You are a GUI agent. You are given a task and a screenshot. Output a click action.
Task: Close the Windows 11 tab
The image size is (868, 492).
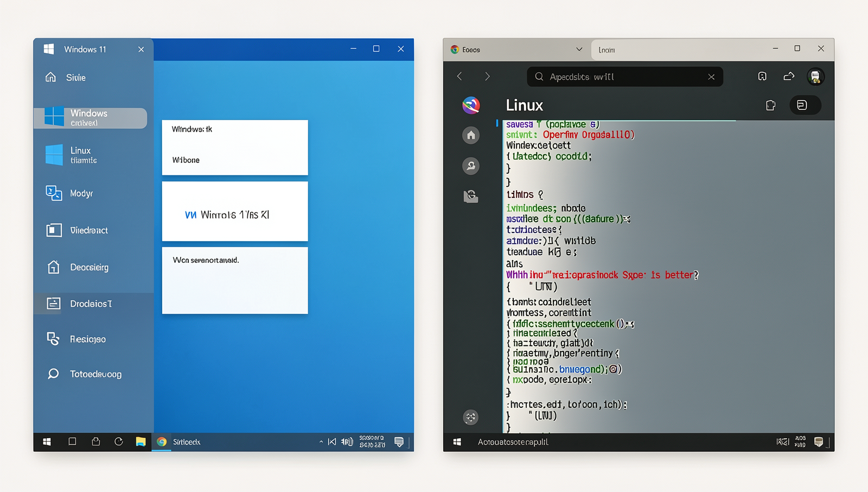141,49
